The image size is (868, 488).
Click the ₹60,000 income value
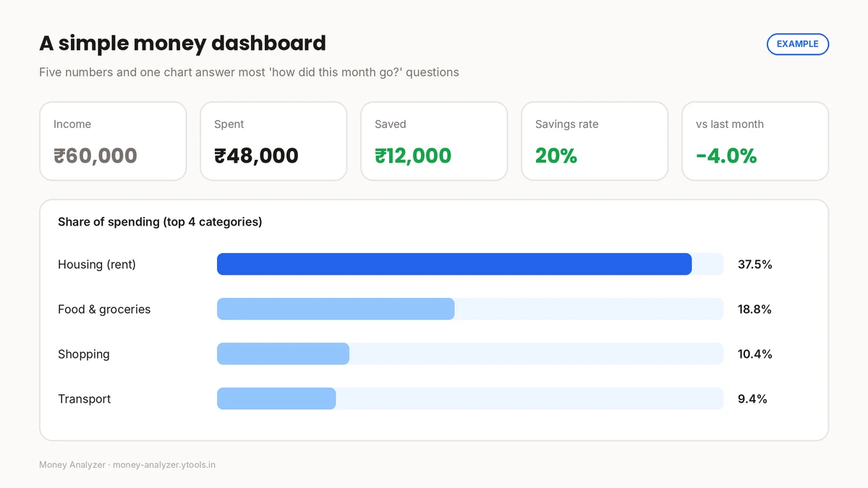coord(95,155)
